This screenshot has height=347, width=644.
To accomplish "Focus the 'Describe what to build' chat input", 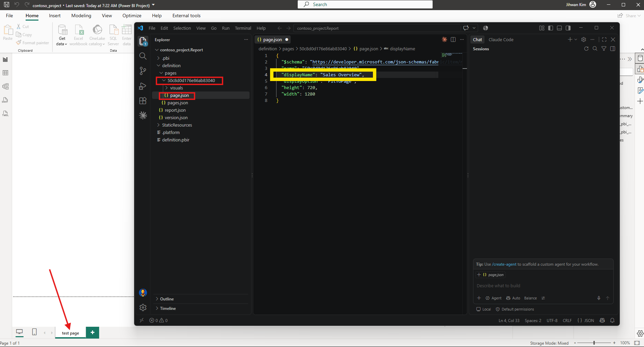I will [x=543, y=286].
